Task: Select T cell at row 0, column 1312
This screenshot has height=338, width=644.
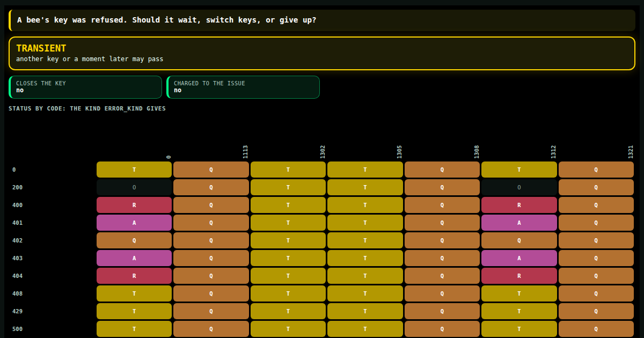Action: pos(519,170)
